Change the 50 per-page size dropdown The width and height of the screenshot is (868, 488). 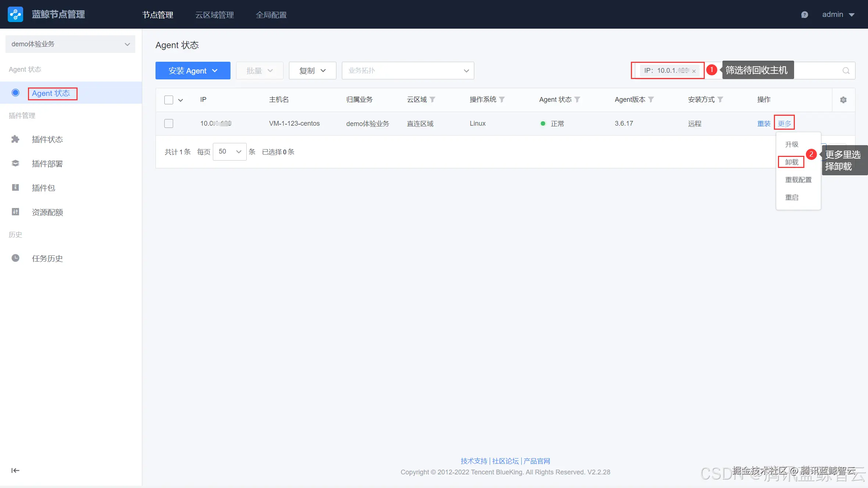pyautogui.click(x=229, y=152)
